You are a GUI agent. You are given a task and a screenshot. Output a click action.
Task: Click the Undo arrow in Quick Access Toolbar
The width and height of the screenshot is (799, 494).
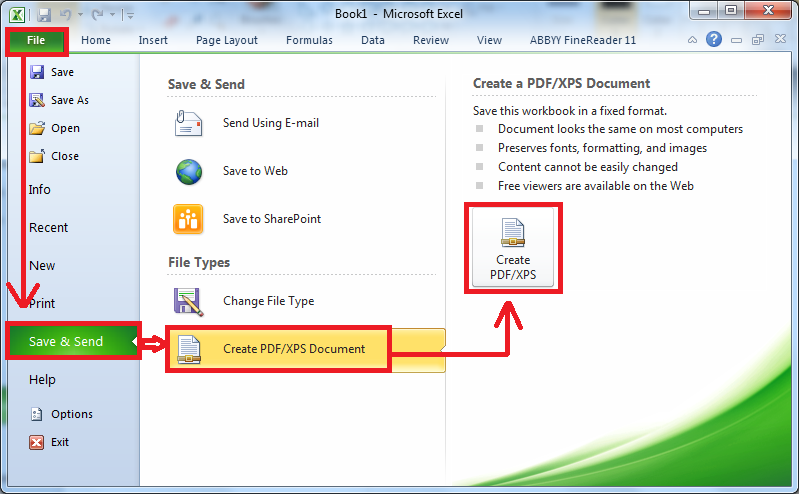(66, 15)
